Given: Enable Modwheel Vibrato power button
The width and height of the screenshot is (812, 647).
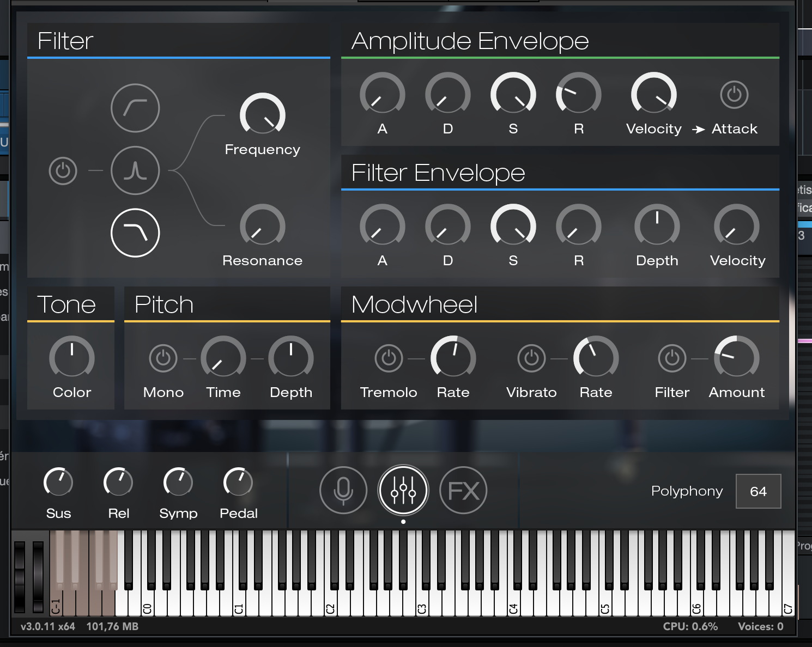Looking at the screenshot, I should point(531,358).
